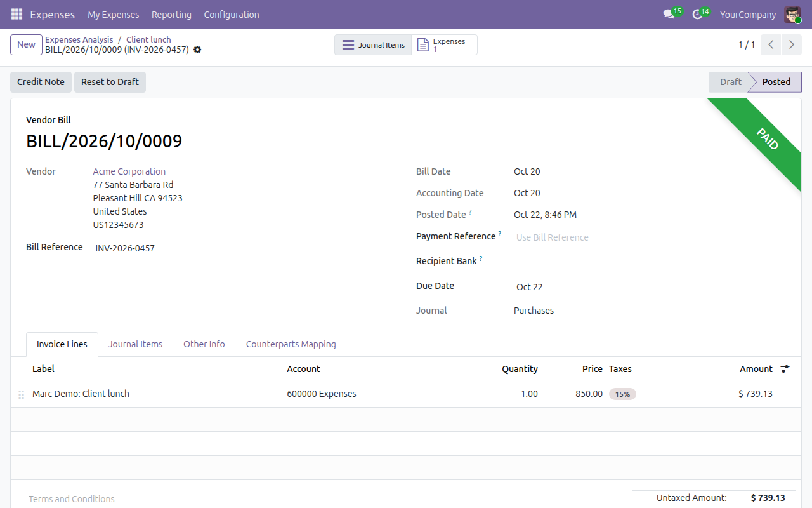The image size is (812, 508).
Task: Click the $ 739.13 line amount
Action: pos(756,394)
